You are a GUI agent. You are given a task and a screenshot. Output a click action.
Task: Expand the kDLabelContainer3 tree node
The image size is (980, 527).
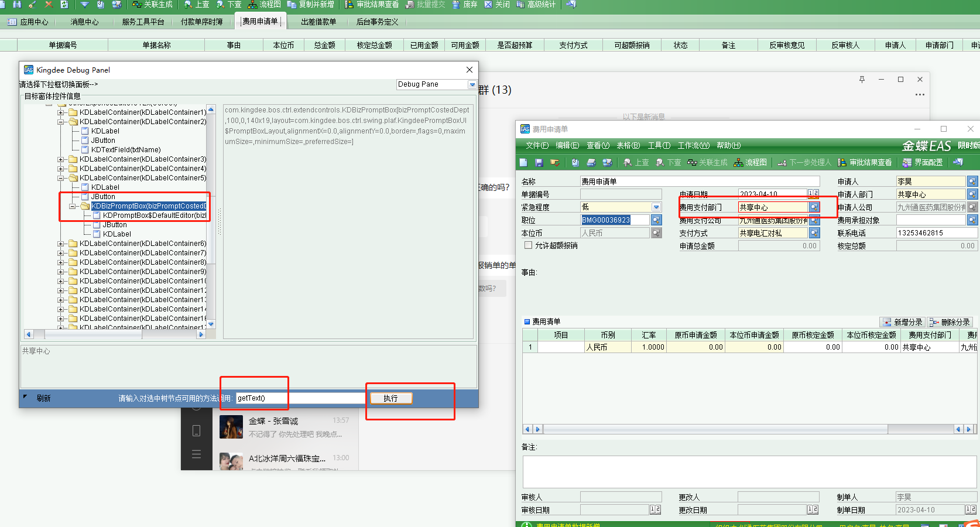[x=61, y=159]
